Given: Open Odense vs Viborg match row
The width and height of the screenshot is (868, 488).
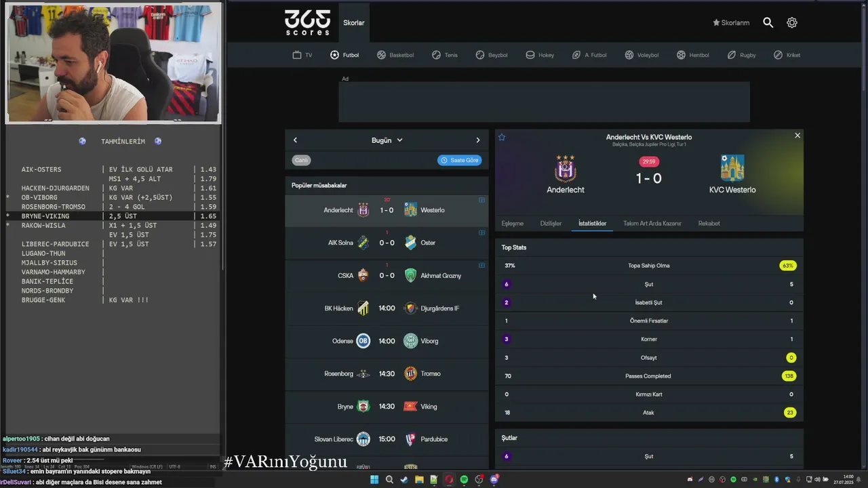Looking at the screenshot, I should tap(387, 341).
